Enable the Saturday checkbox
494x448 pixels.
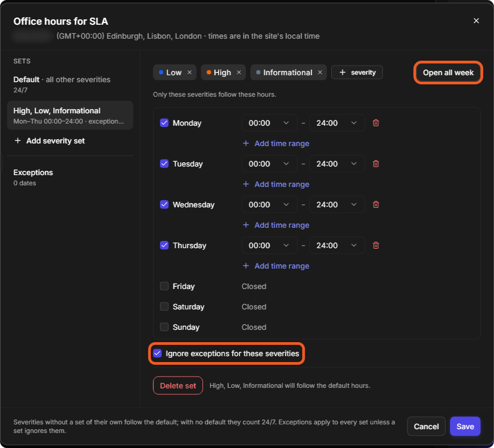(164, 306)
